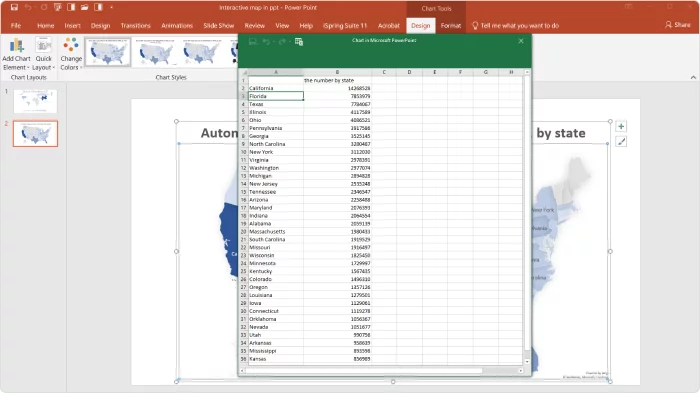Screen dimensions: 700x393
Task: Collapse the ribbon with the chevron
Action: (x=693, y=77)
